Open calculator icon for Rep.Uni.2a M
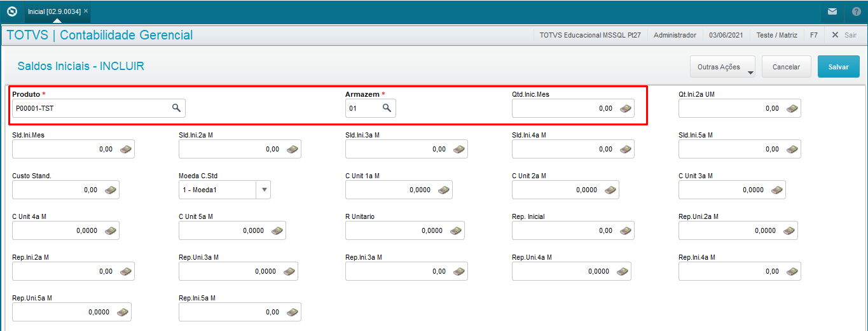868x331 pixels. pyautogui.click(x=790, y=231)
